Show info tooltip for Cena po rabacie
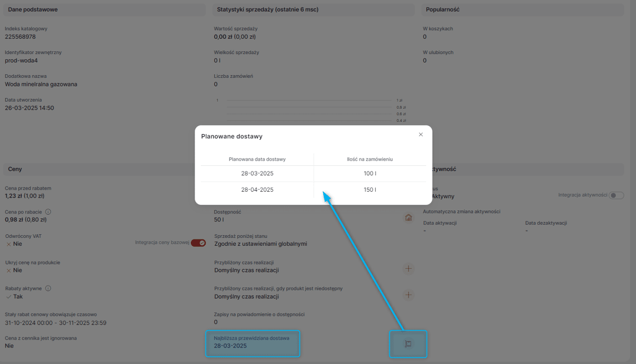 [48, 211]
